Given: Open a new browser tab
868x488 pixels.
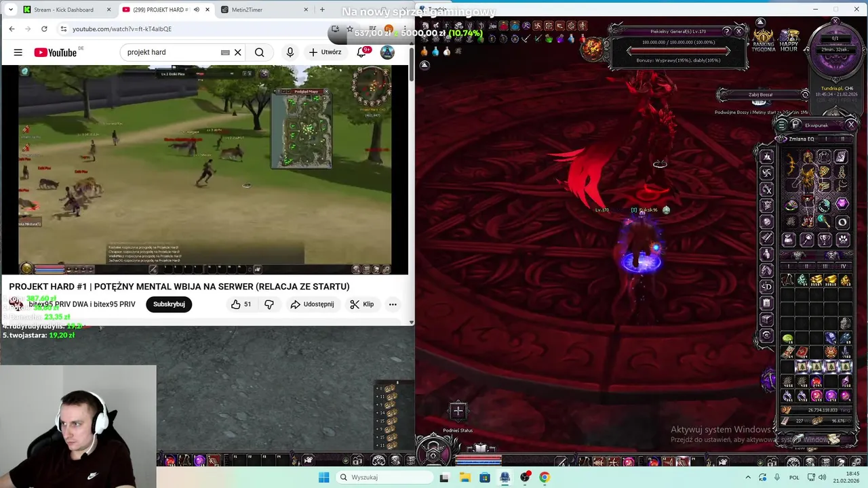Looking at the screenshot, I should pos(322,9).
